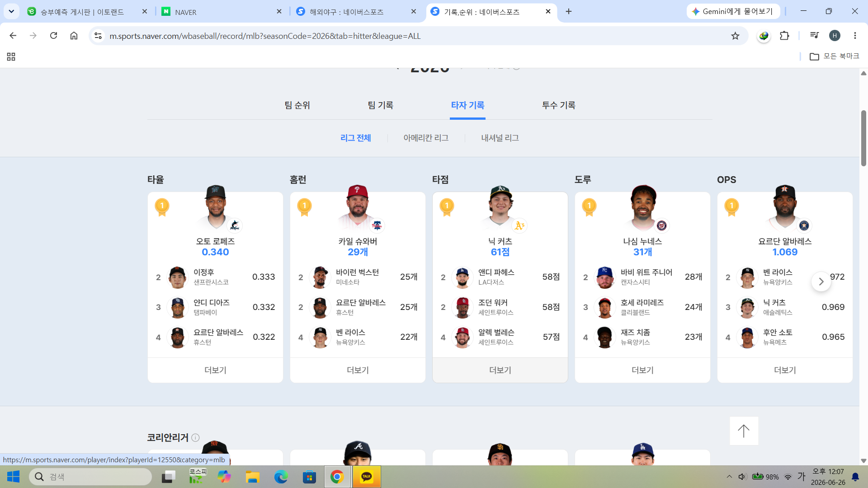
Task: Click the page vertical scrollbar thumb
Action: point(863,138)
